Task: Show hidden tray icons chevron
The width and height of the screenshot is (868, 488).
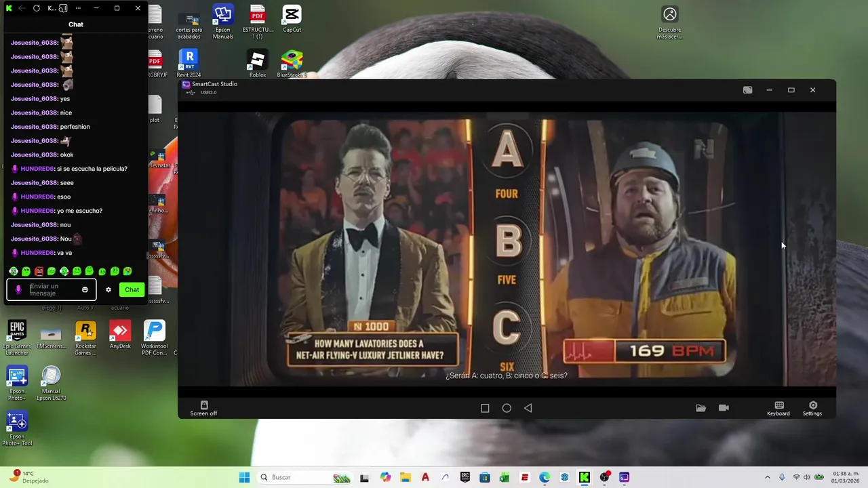Action: click(x=768, y=477)
